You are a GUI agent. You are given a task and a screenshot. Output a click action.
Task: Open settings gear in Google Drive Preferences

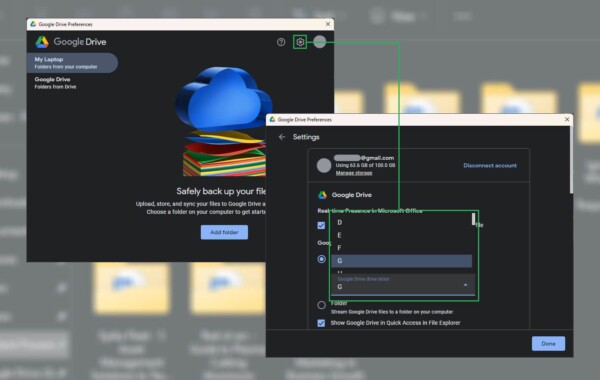300,42
